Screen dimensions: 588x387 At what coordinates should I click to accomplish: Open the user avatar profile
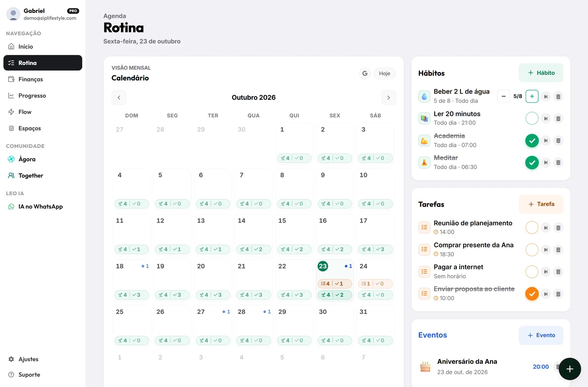coord(13,14)
